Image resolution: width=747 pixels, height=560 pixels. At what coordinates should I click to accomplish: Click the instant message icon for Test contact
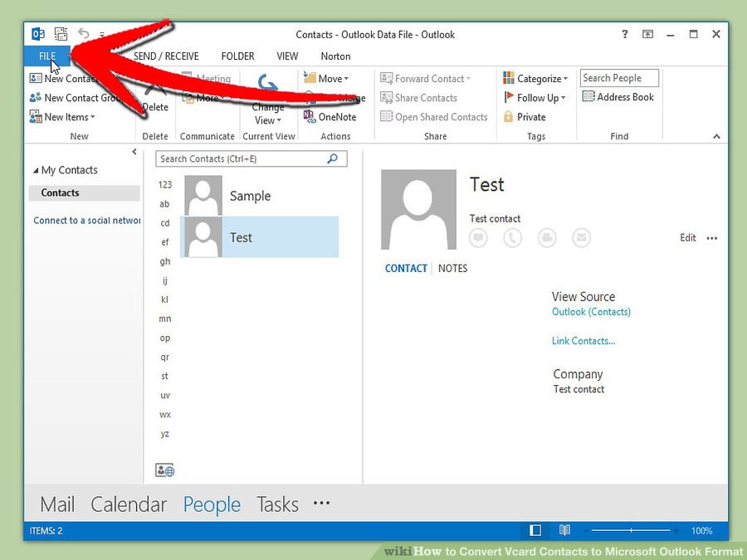pos(478,238)
